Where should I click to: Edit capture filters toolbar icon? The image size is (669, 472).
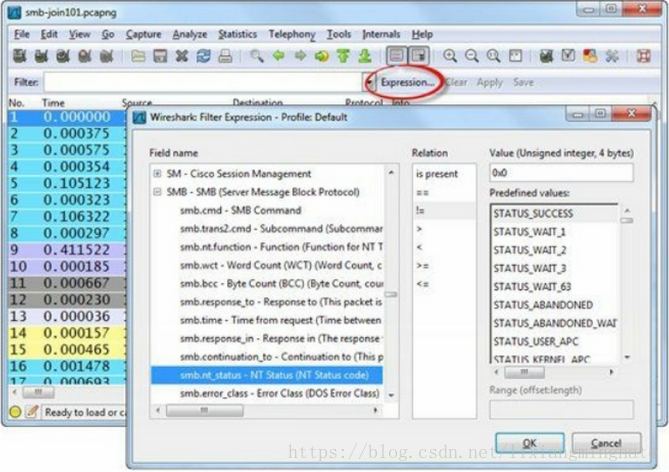coord(547,56)
